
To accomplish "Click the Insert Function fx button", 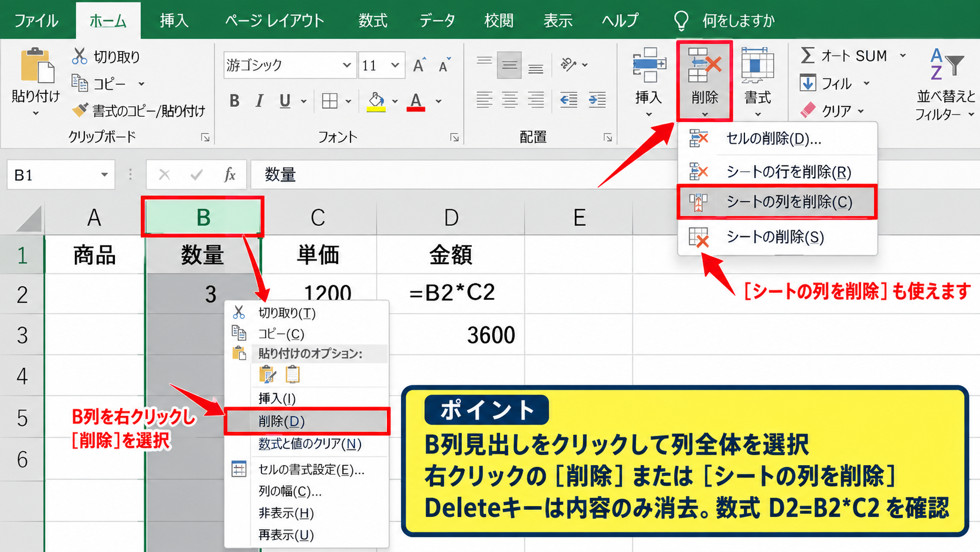I will pyautogui.click(x=229, y=175).
